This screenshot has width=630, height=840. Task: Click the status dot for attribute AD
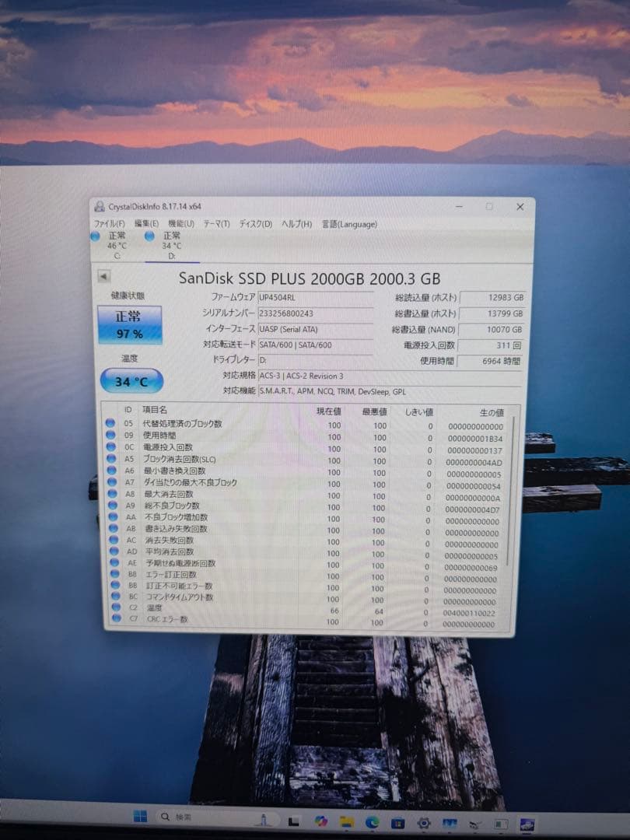(114, 551)
